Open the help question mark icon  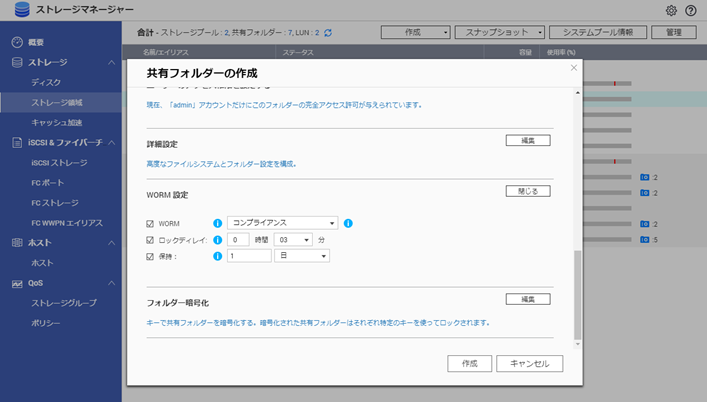[x=690, y=10]
